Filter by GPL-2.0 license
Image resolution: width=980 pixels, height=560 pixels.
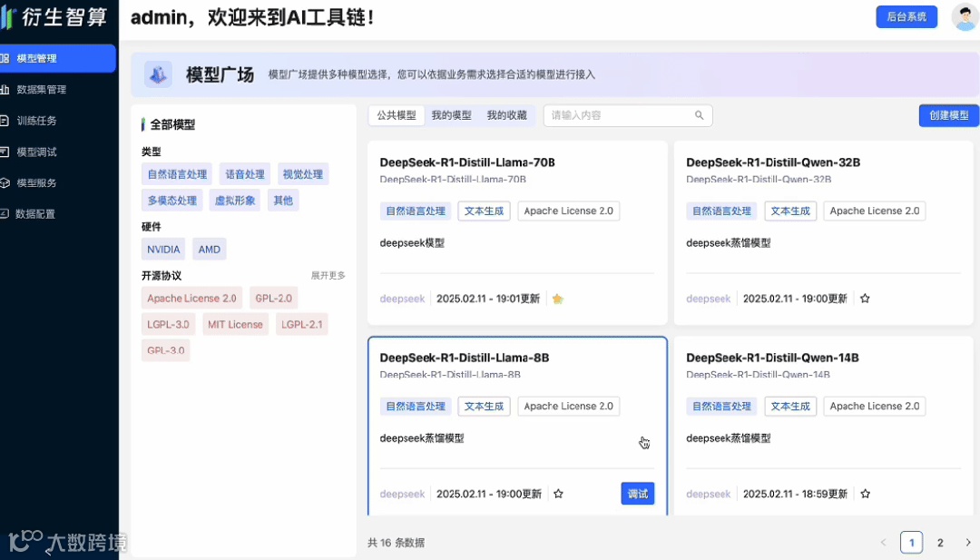[274, 298]
